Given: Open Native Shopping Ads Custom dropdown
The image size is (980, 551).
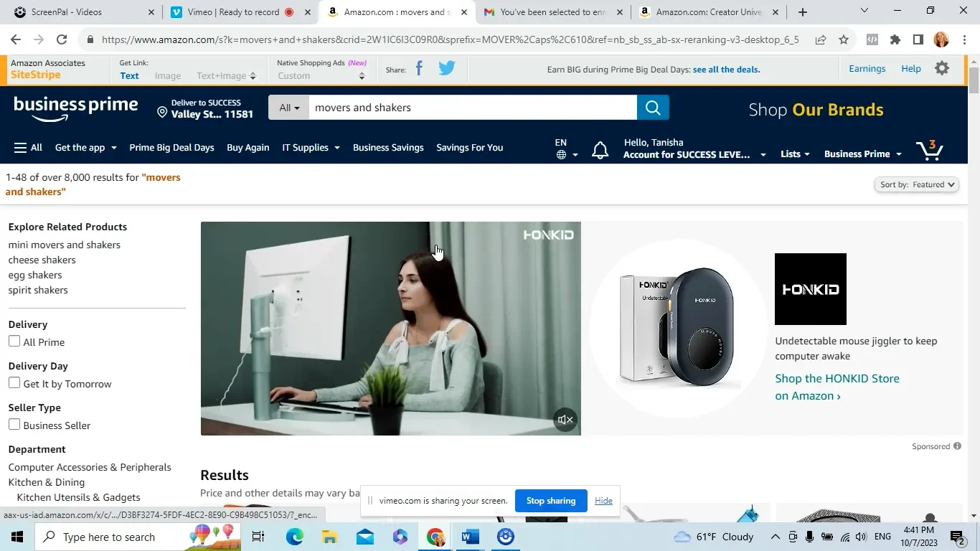Looking at the screenshot, I should (321, 76).
